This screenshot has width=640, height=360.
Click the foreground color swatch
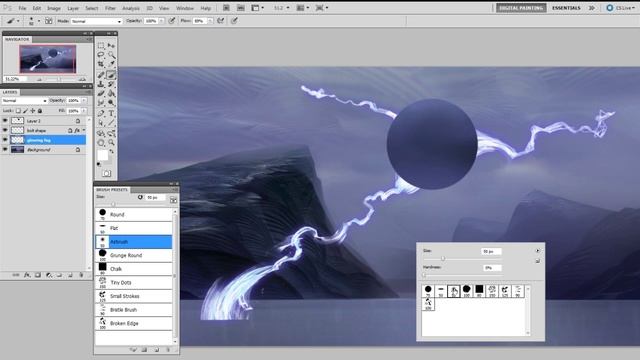102,155
